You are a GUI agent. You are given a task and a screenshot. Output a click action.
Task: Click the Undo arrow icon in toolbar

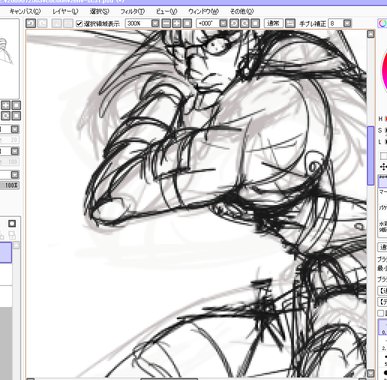(x=31, y=23)
